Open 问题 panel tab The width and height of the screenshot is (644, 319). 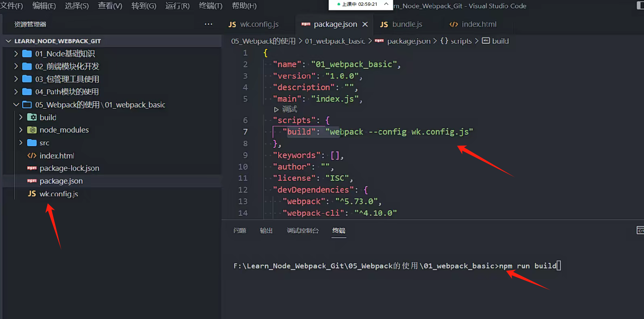(x=240, y=231)
